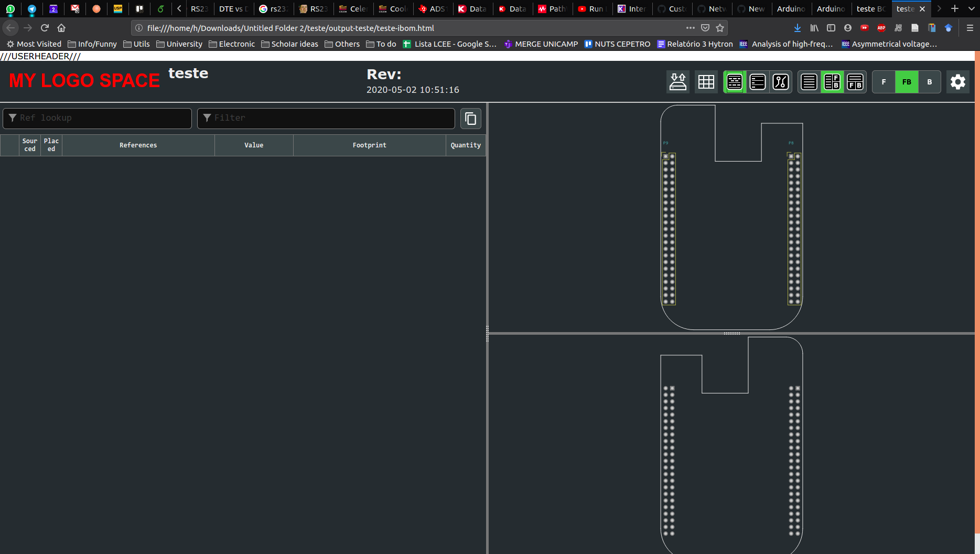This screenshot has height=554, width=980.
Task: Click the save/load board data icon
Action: point(678,82)
